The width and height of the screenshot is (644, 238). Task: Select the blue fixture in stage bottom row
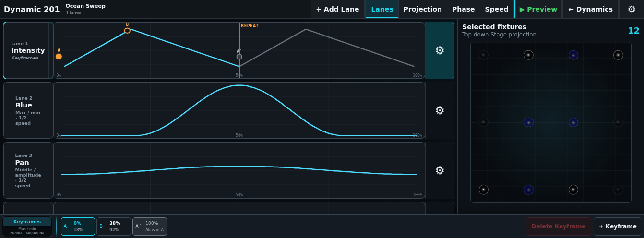[x=528, y=190]
